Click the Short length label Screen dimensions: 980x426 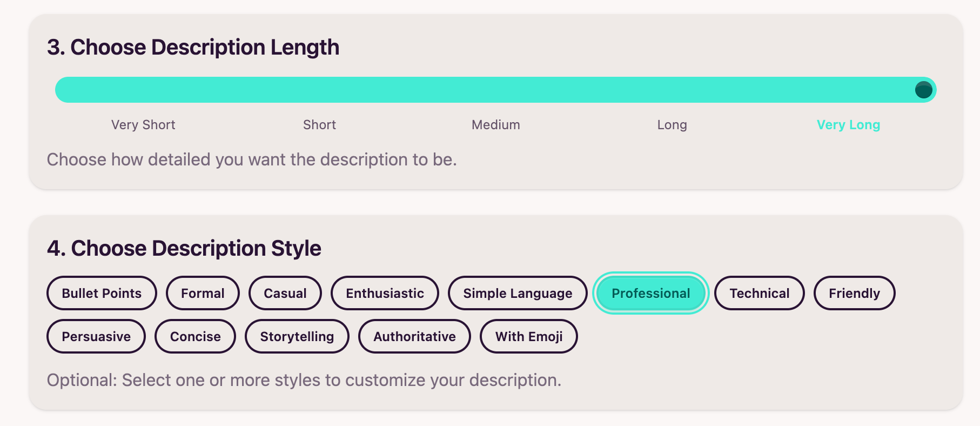[x=319, y=125]
